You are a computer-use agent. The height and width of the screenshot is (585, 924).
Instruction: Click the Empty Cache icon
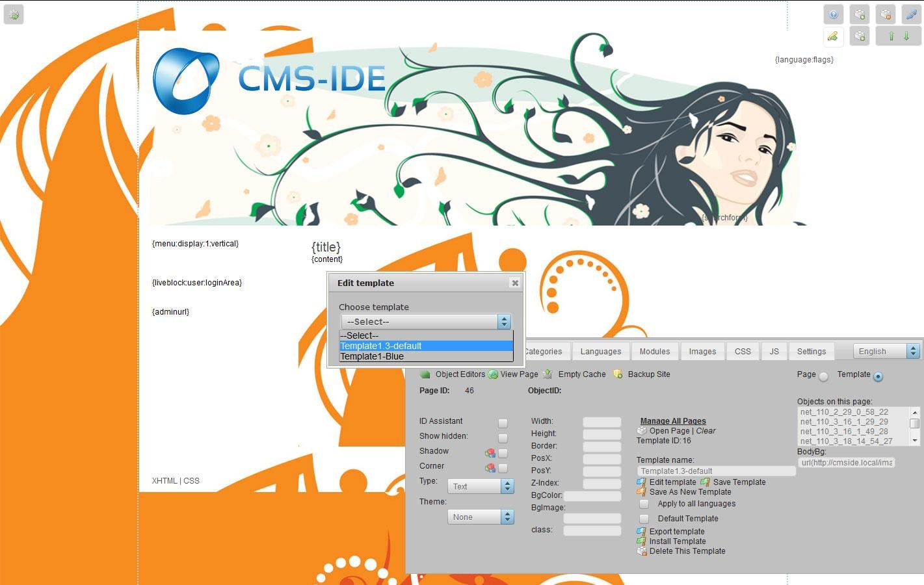(549, 374)
